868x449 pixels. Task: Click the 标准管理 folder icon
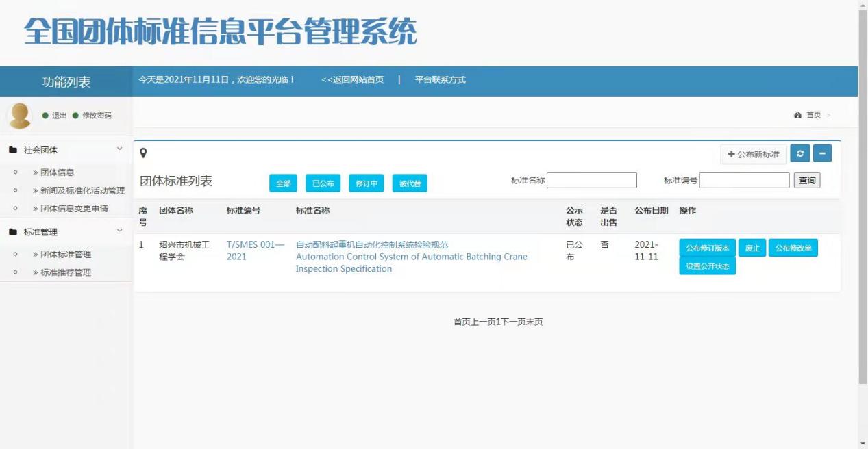click(x=13, y=232)
